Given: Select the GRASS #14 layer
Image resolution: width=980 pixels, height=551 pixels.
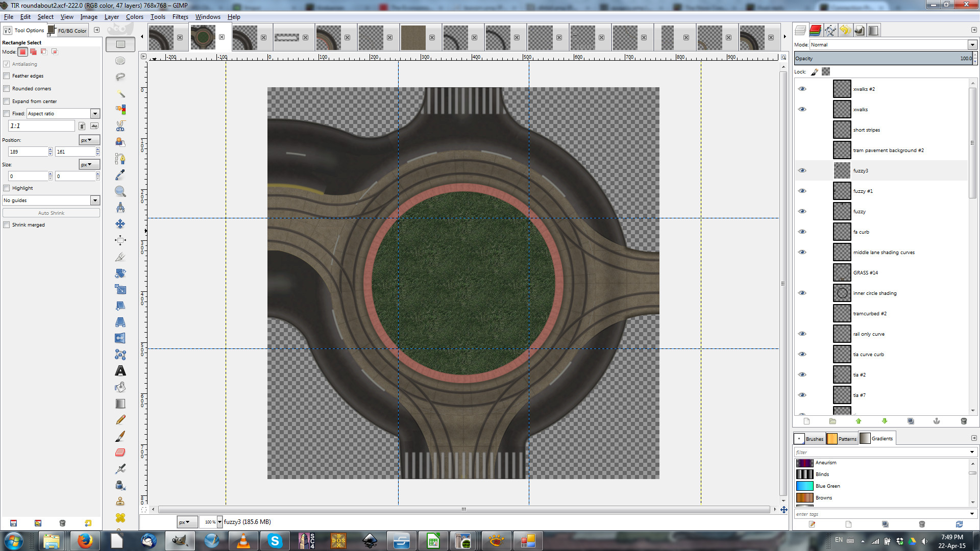Looking at the screenshot, I should click(x=865, y=273).
